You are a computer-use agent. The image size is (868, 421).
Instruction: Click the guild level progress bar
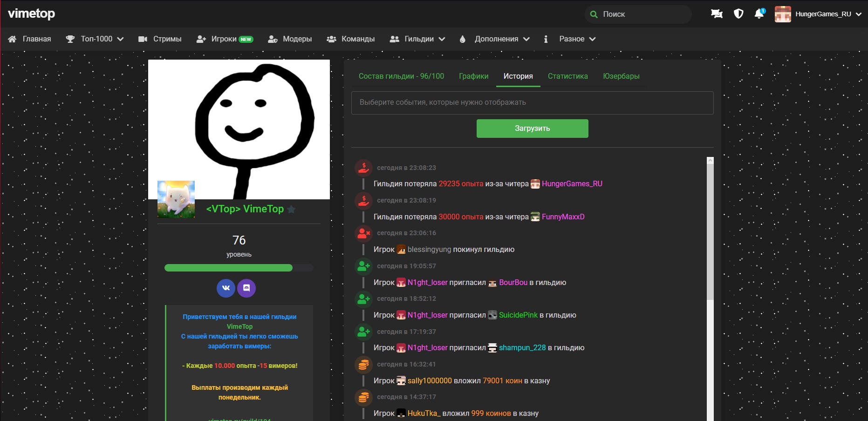coord(239,268)
